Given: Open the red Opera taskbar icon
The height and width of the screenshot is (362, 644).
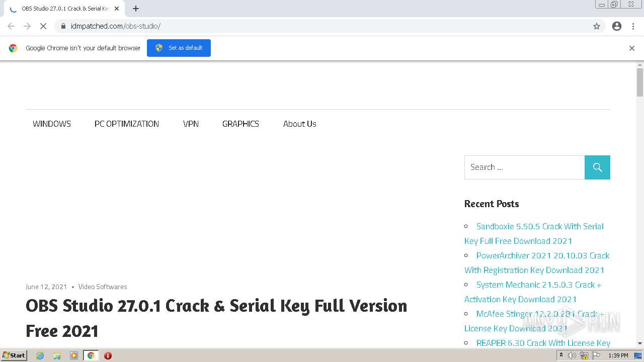Looking at the screenshot, I should (x=108, y=355).
